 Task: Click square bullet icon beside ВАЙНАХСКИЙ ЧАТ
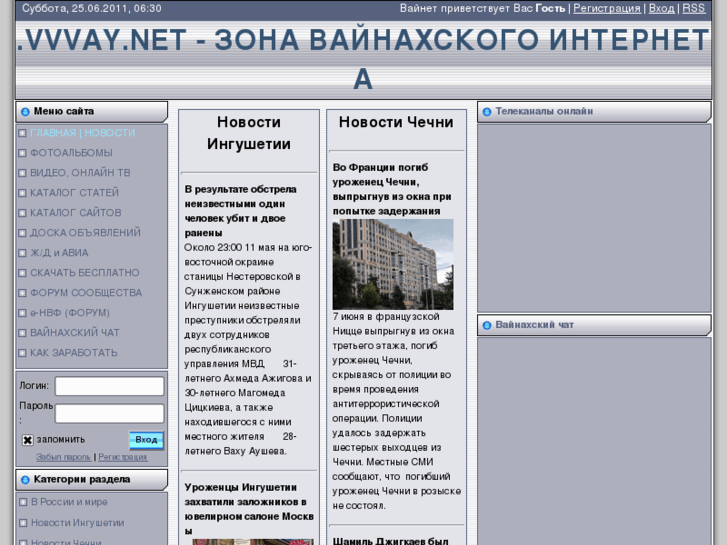tap(22, 333)
